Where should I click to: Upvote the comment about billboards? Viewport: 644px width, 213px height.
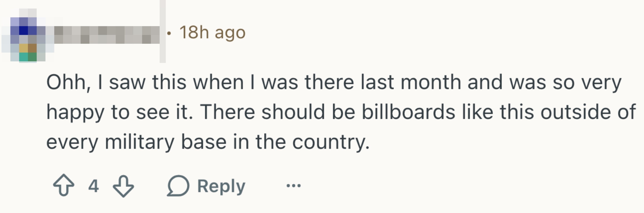64,185
